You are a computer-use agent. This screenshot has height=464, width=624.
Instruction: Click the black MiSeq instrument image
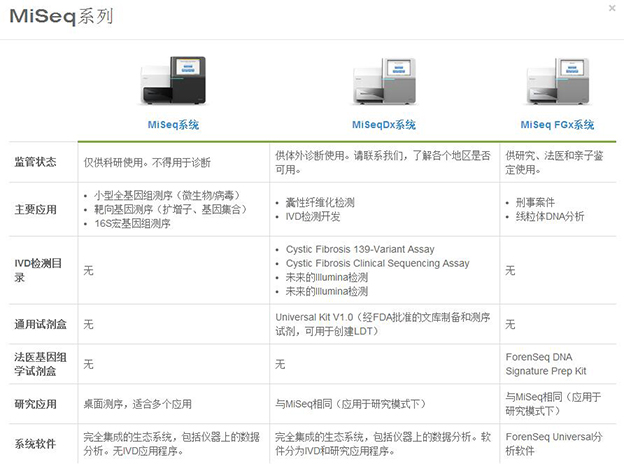click(173, 80)
